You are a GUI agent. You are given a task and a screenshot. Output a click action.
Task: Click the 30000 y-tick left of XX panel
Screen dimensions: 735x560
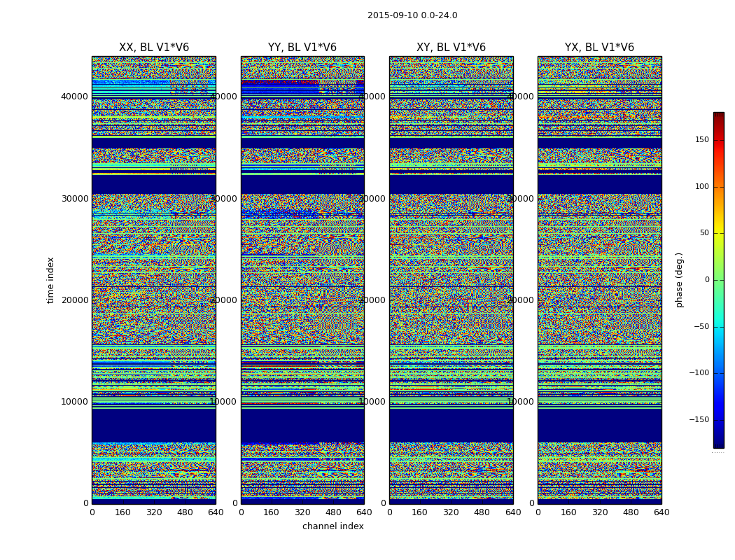(x=74, y=198)
